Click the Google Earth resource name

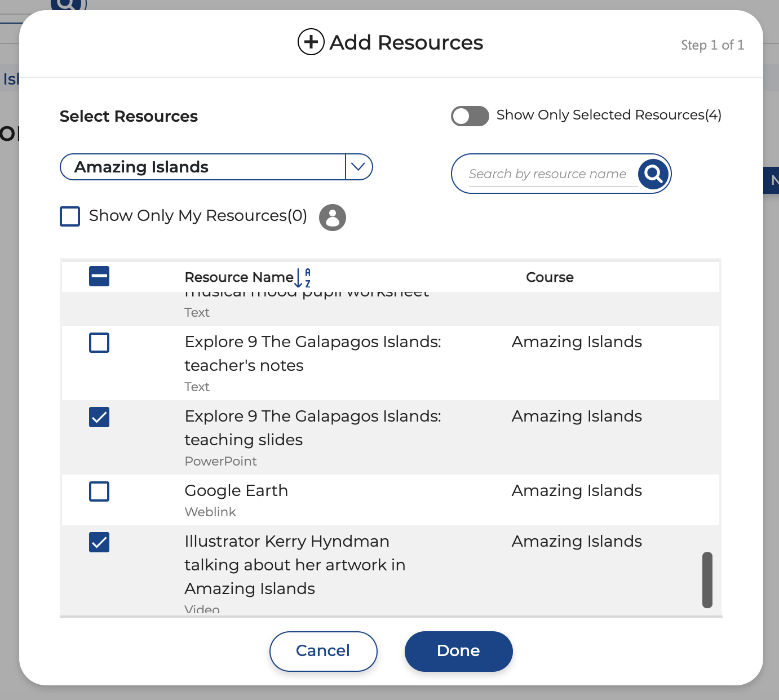(x=236, y=491)
